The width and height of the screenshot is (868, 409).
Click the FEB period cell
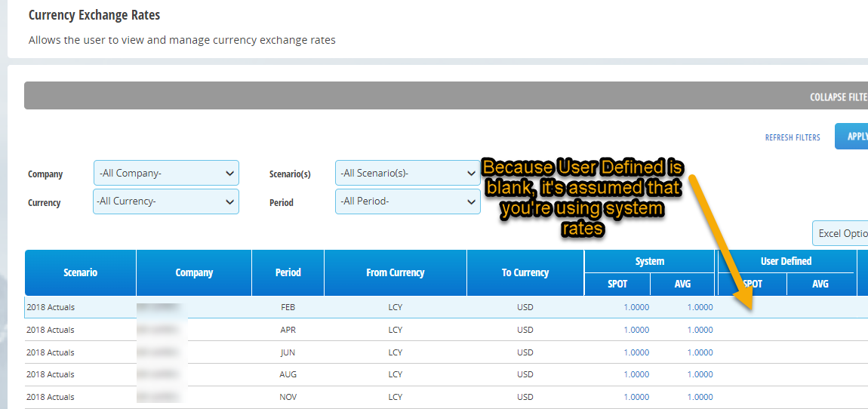pyautogui.click(x=288, y=307)
